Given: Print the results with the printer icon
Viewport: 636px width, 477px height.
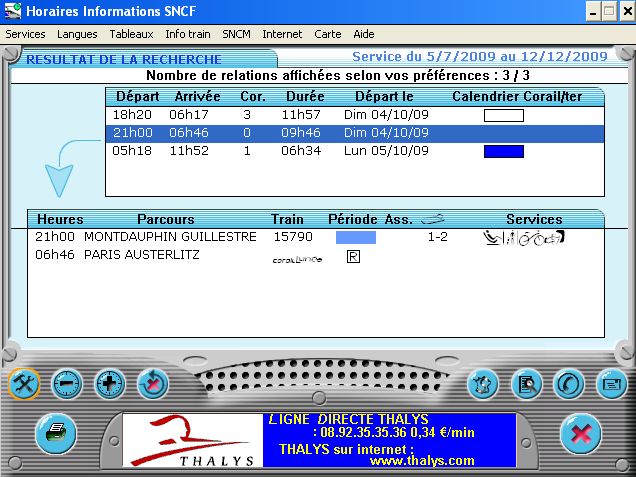Looking at the screenshot, I should (x=57, y=433).
